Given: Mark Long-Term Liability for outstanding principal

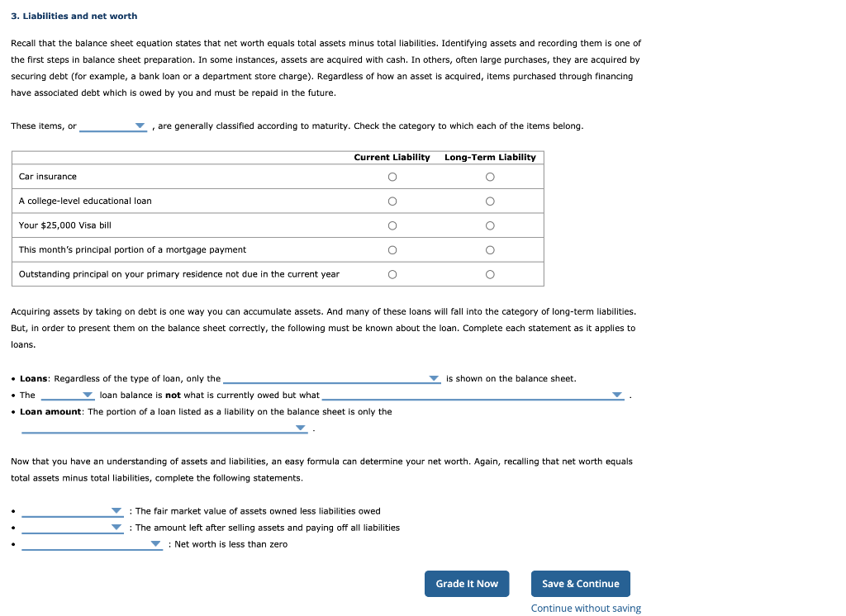Looking at the screenshot, I should (x=490, y=273).
